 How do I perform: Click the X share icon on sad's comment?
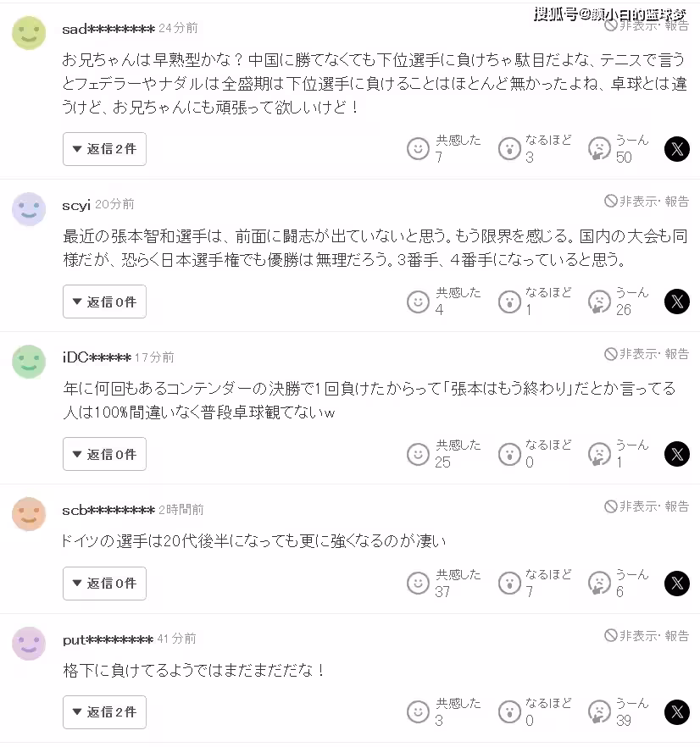tap(677, 149)
